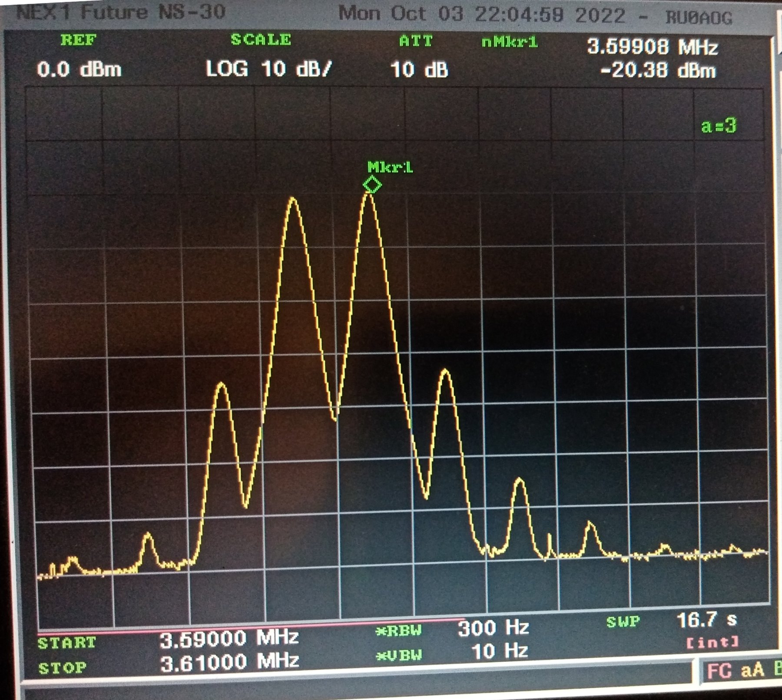Image resolution: width=782 pixels, height=700 pixels.
Task: Select the 0.0 dBm reference level value
Action: (x=79, y=69)
